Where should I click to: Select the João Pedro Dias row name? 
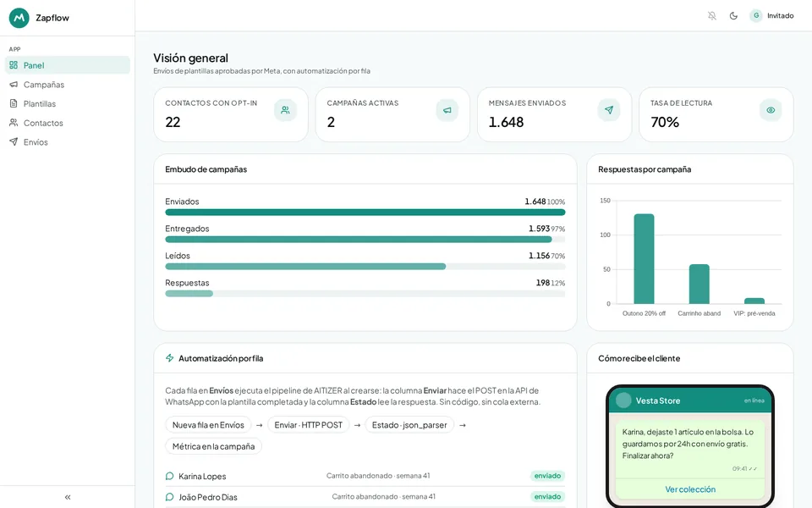(x=208, y=497)
